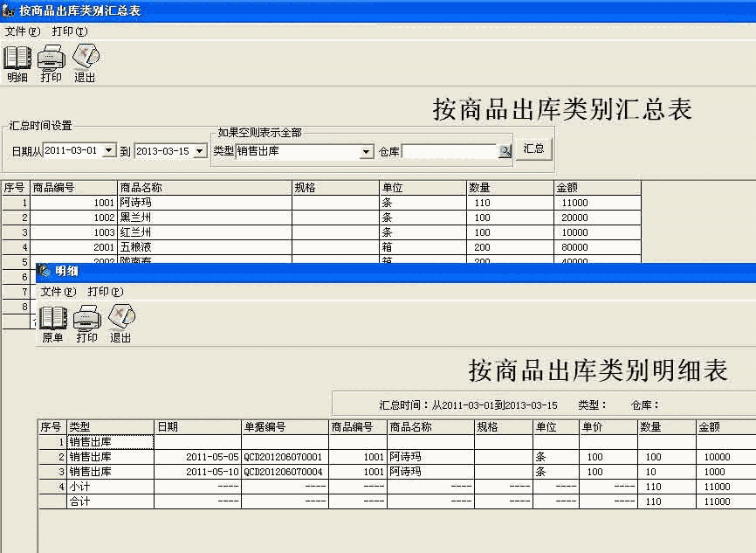The width and height of the screenshot is (756, 553).
Task: Click the book icon in the main title bar
Action: tap(10, 10)
